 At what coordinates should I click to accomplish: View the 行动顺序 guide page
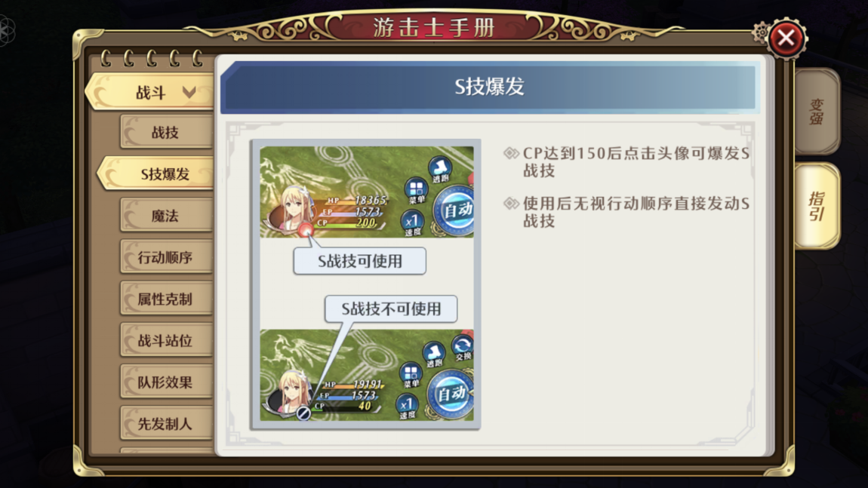click(166, 257)
